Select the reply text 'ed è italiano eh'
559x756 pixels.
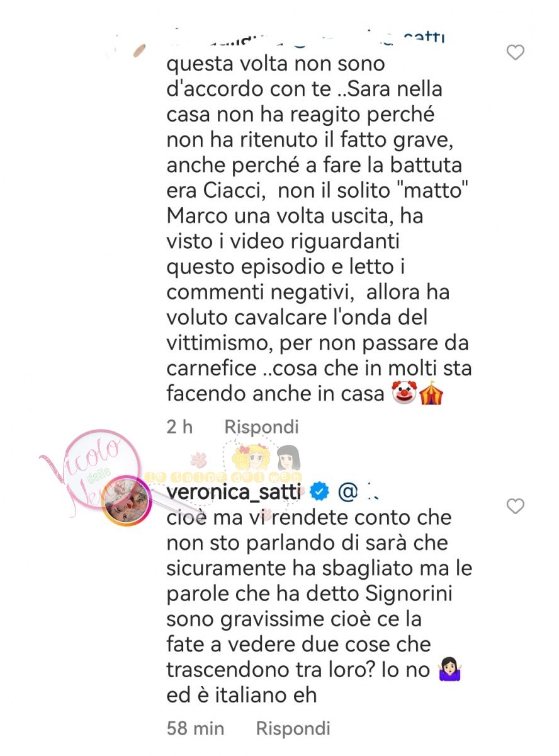(241, 695)
